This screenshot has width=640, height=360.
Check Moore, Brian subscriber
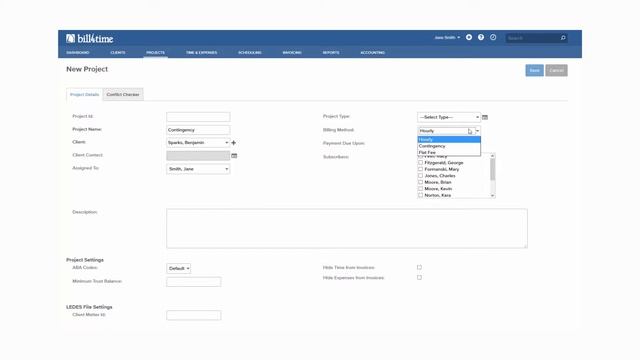[x=420, y=182]
